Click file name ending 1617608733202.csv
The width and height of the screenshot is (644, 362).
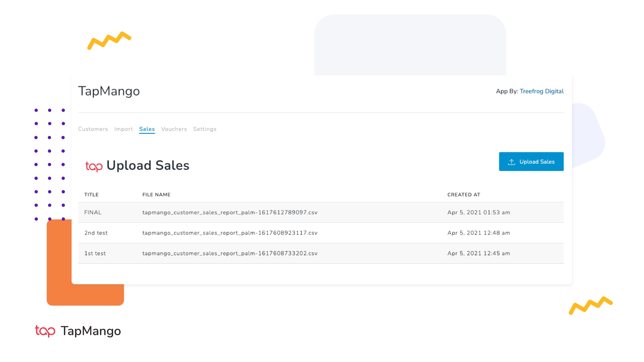230,253
